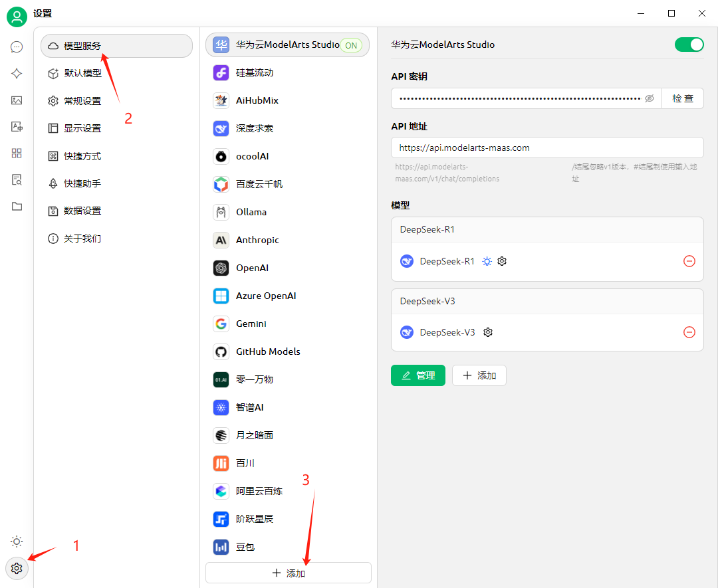Select the 阶跃星辰 provider
This screenshot has height=588, width=718.
click(x=288, y=520)
